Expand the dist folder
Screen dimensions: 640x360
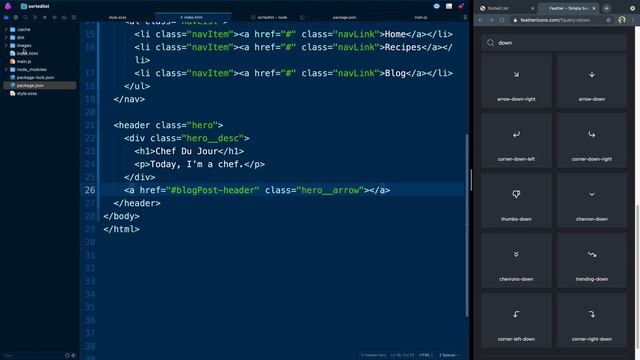pos(6,37)
